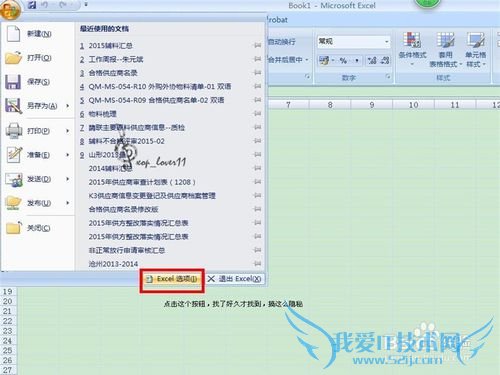Viewport: 500px width, 375px height.
Task: Click Save icon in Quick Access Toolbar
Action: (32, 5)
